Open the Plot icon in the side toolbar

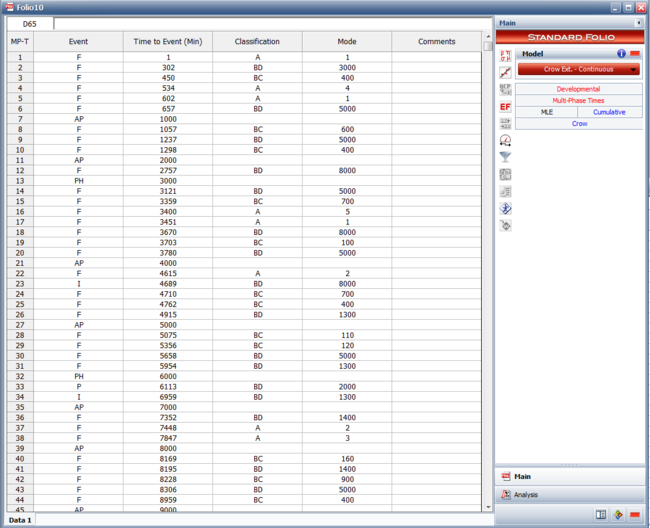tap(505, 72)
